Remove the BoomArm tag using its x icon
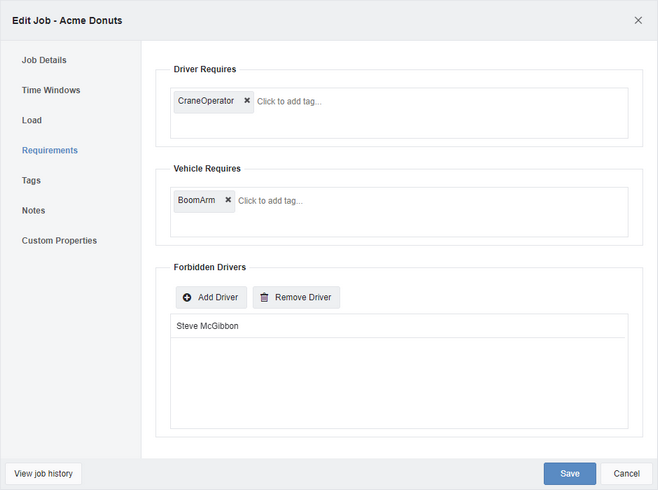Viewport: 658px width, 490px height. tap(228, 200)
